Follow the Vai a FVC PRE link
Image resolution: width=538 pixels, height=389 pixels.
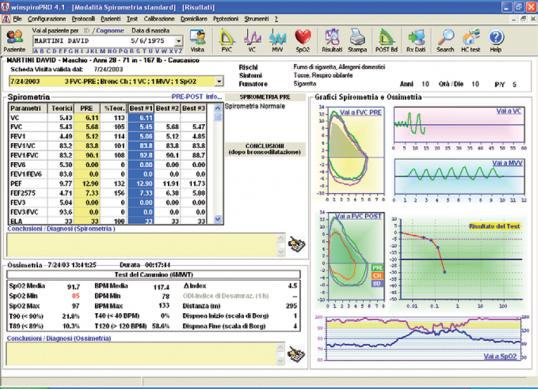coord(361,113)
